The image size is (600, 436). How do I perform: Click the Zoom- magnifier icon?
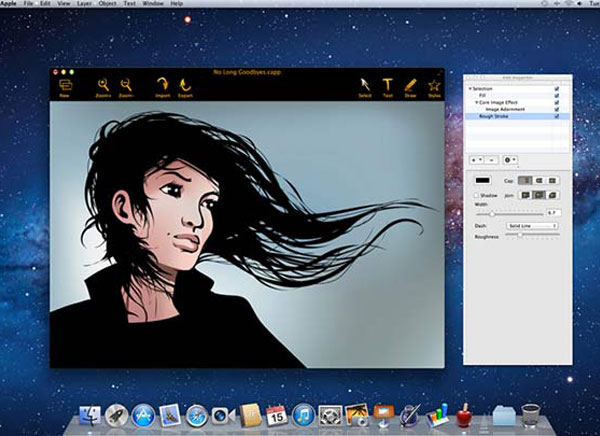(126, 85)
